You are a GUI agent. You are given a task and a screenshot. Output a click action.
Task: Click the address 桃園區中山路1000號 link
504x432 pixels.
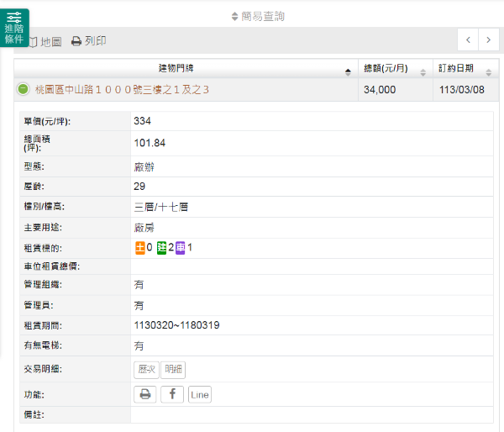click(122, 89)
